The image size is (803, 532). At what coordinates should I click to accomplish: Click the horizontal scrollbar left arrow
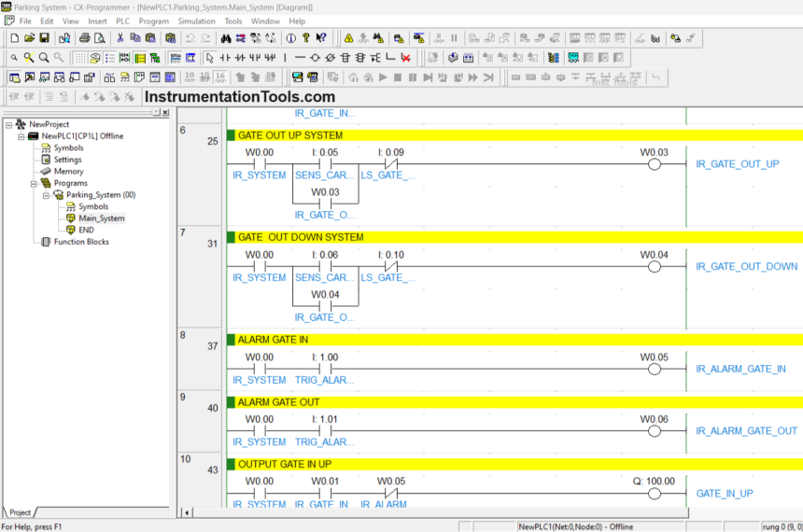point(188,512)
